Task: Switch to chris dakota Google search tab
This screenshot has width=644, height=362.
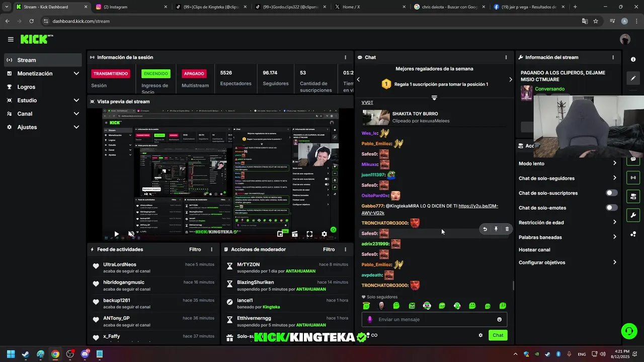Action: point(449,7)
